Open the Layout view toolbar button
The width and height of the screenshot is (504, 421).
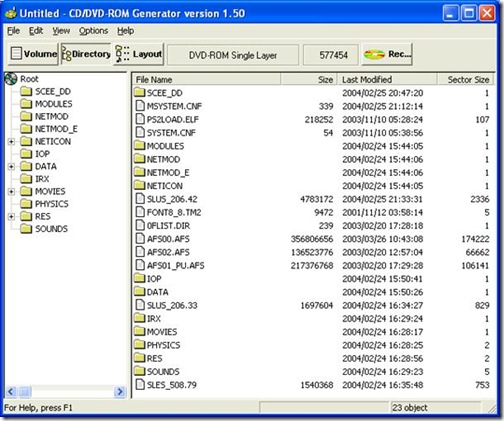(138, 54)
